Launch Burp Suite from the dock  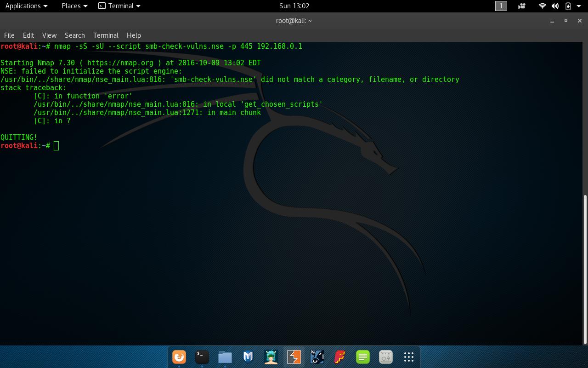(x=294, y=357)
